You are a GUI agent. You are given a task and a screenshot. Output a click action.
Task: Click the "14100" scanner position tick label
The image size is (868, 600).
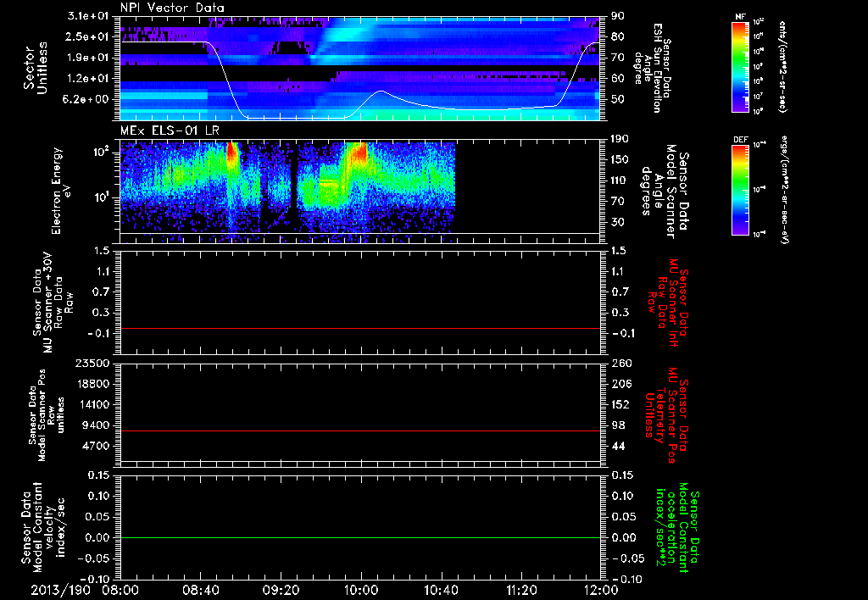click(92, 404)
